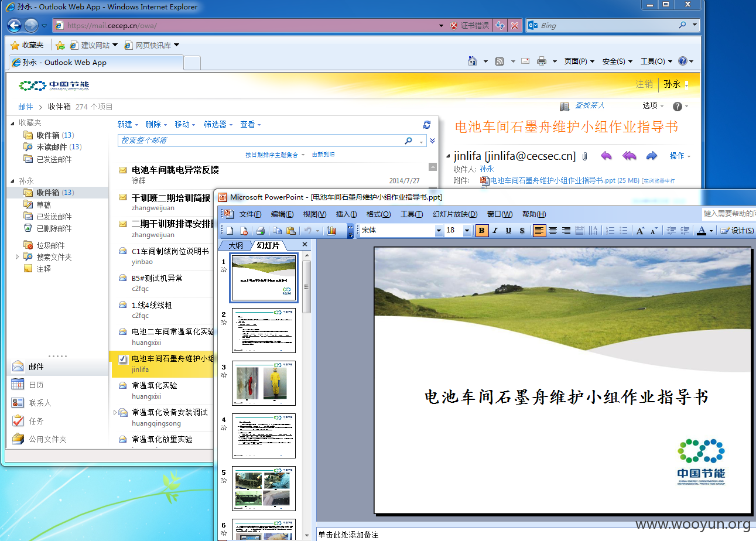This screenshot has height=541, width=756.
Task: Open the 视图(V) menu in PowerPoint
Action: click(314, 214)
